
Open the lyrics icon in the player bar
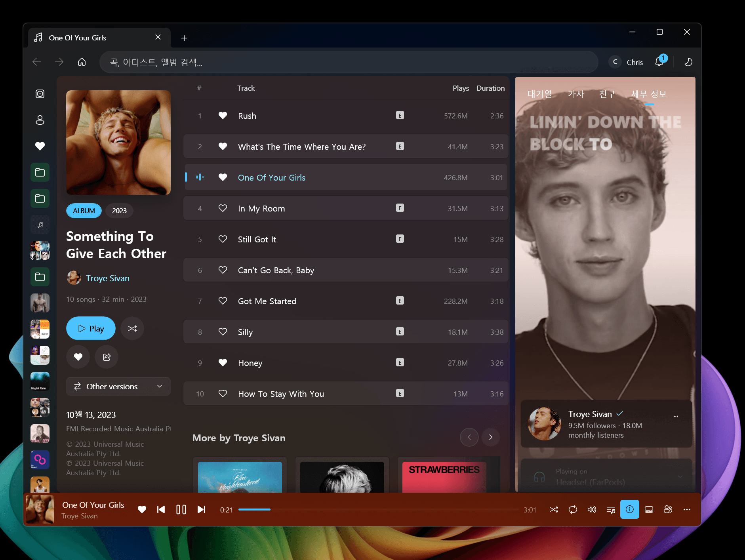click(x=649, y=509)
